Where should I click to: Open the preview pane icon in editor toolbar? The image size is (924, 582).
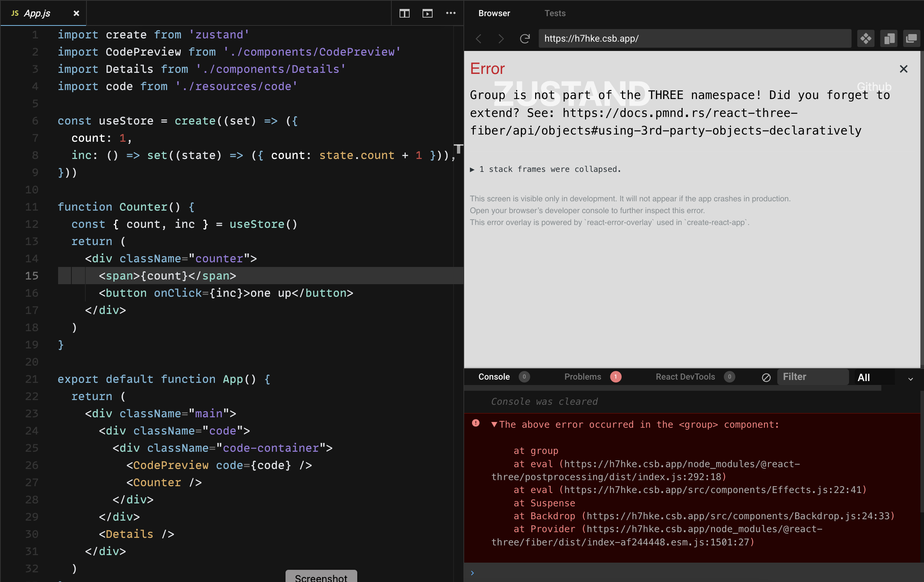click(x=428, y=13)
